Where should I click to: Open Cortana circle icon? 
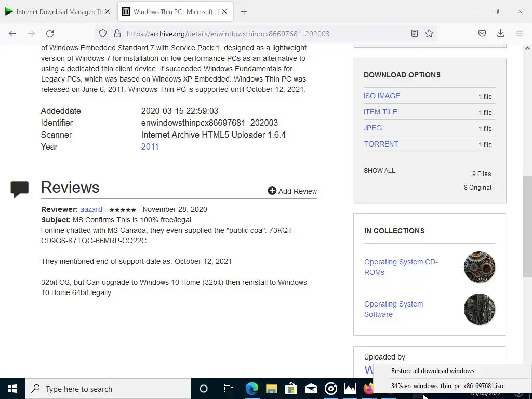click(x=204, y=389)
